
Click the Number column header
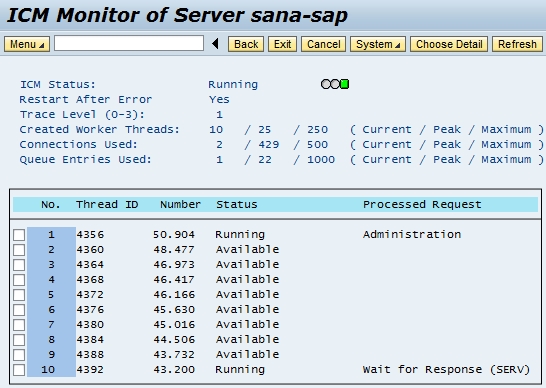click(x=180, y=204)
